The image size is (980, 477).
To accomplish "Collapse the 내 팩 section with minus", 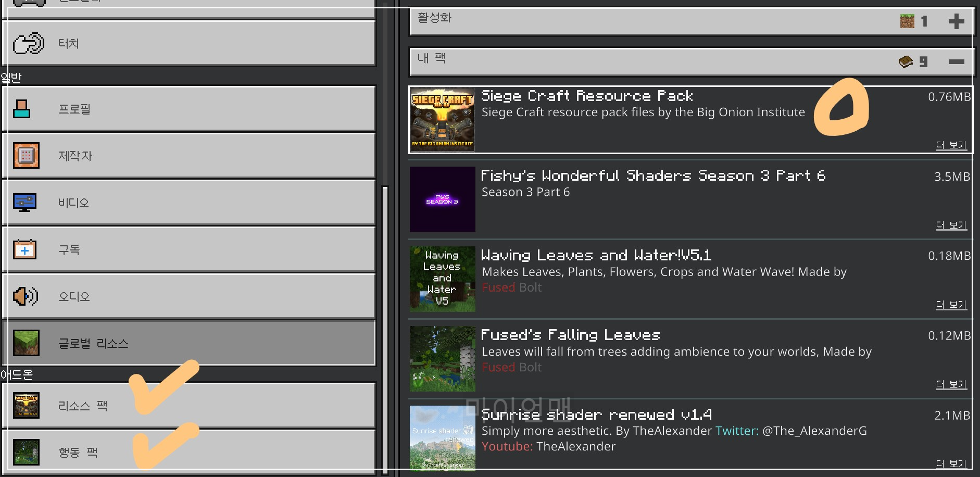I will (956, 62).
